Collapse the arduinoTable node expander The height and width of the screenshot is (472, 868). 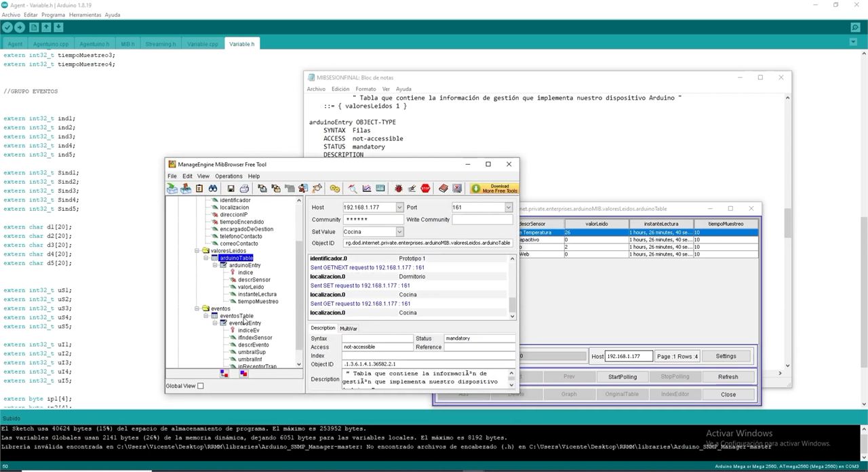pyautogui.click(x=206, y=258)
